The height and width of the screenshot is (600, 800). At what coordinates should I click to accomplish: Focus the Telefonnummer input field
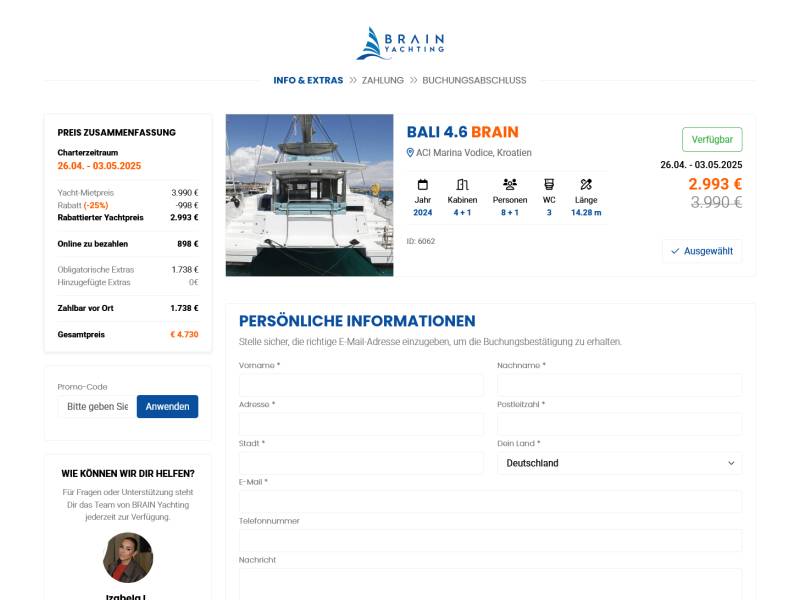[490, 541]
